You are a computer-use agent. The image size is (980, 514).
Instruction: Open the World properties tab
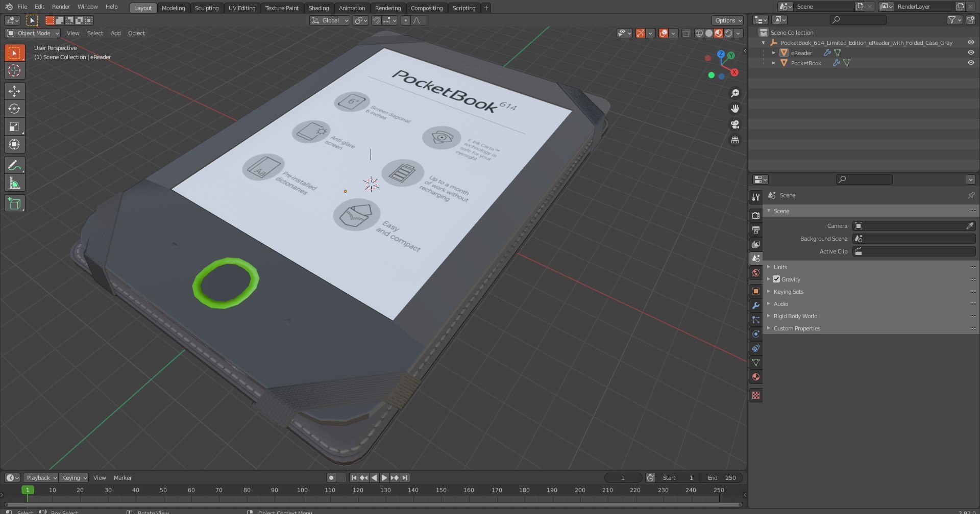click(756, 273)
